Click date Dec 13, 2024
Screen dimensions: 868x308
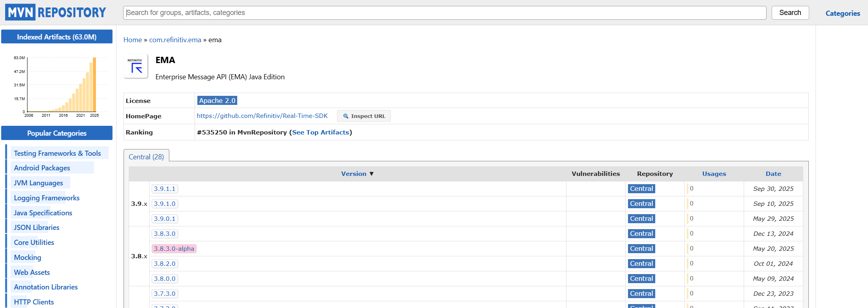(773, 234)
